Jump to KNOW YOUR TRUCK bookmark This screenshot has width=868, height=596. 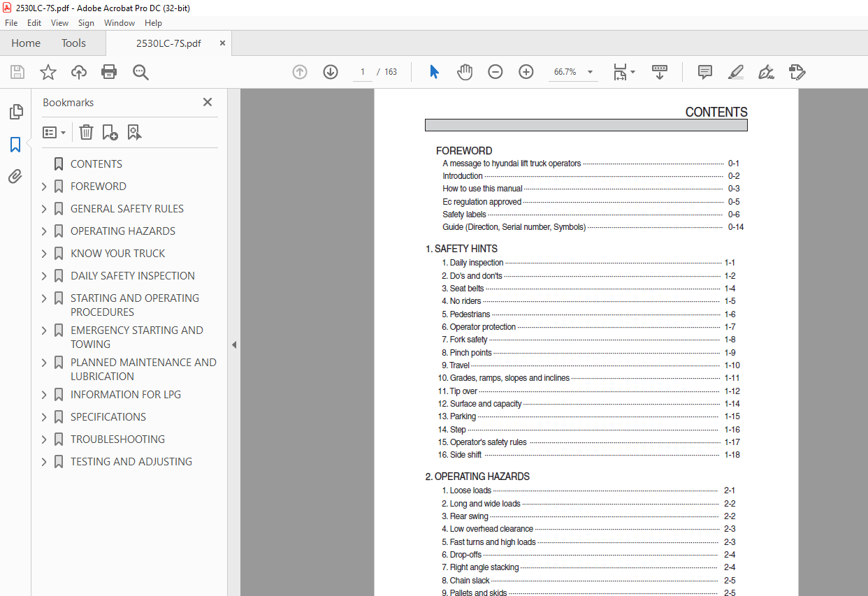click(117, 254)
